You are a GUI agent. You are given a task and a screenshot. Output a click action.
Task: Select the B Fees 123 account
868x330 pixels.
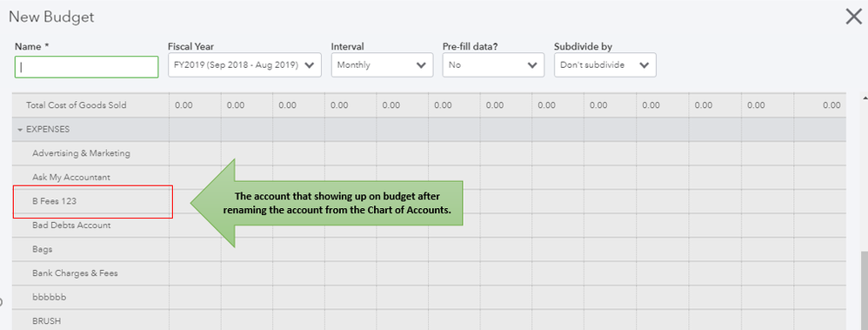point(54,201)
